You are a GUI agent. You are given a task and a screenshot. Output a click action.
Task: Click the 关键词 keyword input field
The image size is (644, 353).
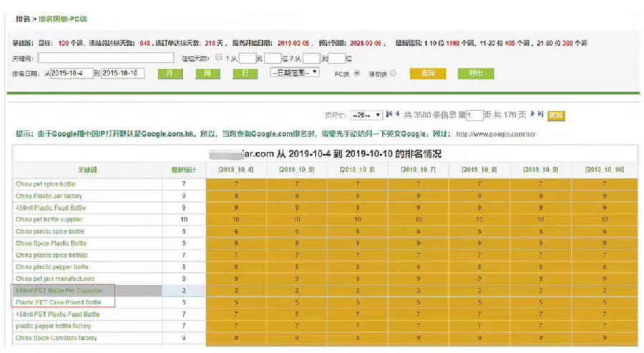(x=106, y=58)
